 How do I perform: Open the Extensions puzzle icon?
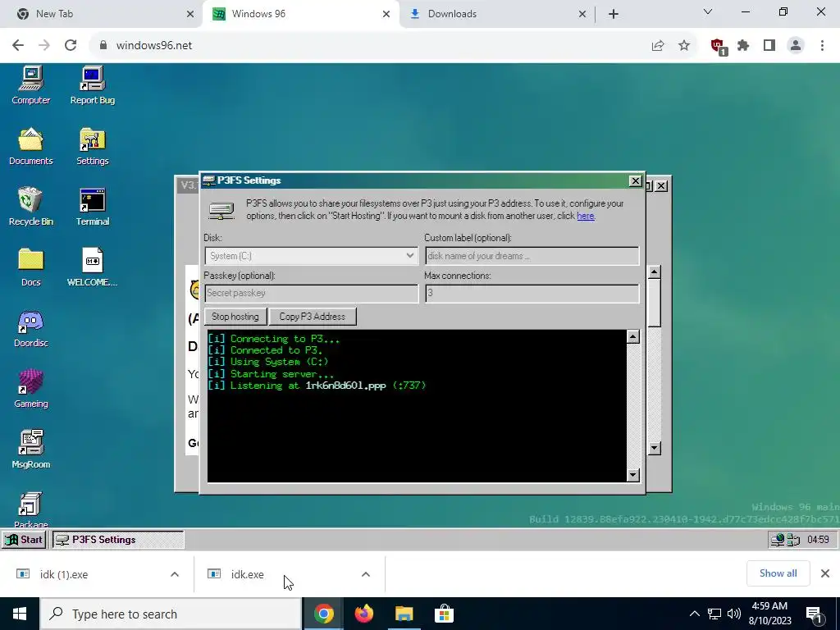click(x=743, y=46)
